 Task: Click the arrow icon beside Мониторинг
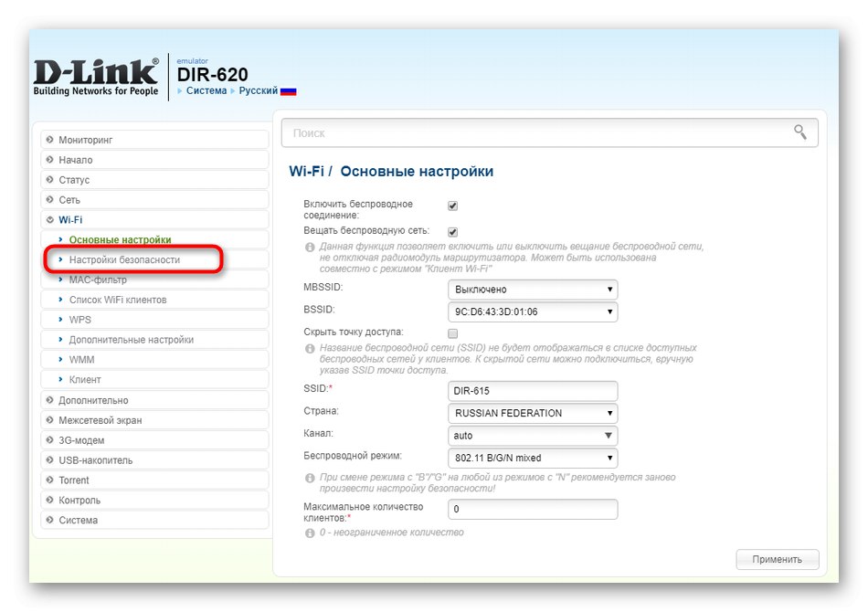pos(48,140)
